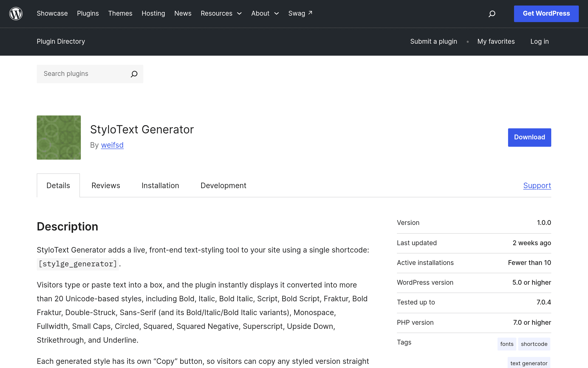
Task: Click the Download button
Action: pos(529,138)
